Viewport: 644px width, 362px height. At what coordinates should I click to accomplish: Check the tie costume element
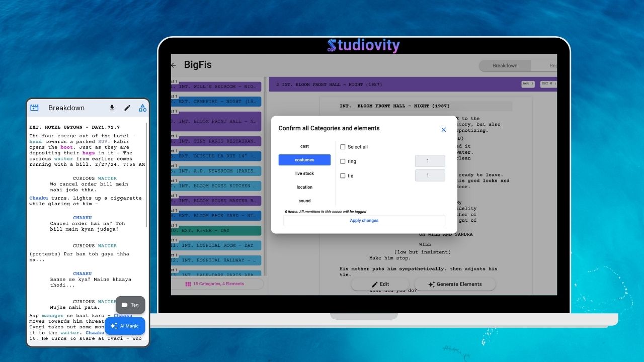pos(343,175)
